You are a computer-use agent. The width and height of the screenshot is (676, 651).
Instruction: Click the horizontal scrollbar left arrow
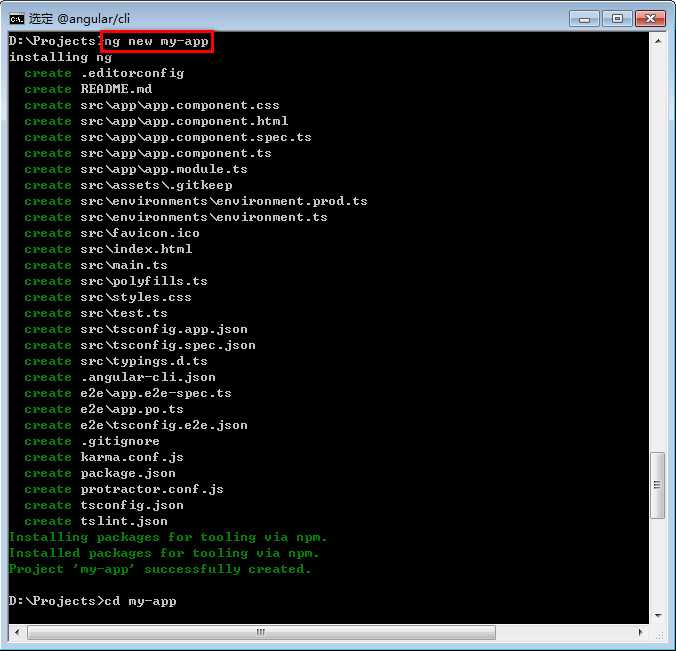click(x=17, y=632)
